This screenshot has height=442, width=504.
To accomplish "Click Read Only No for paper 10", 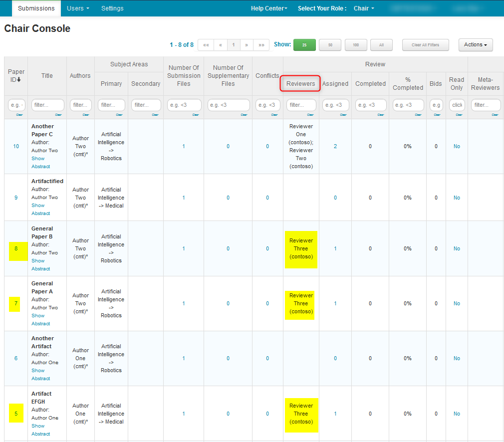I will pos(457,146).
